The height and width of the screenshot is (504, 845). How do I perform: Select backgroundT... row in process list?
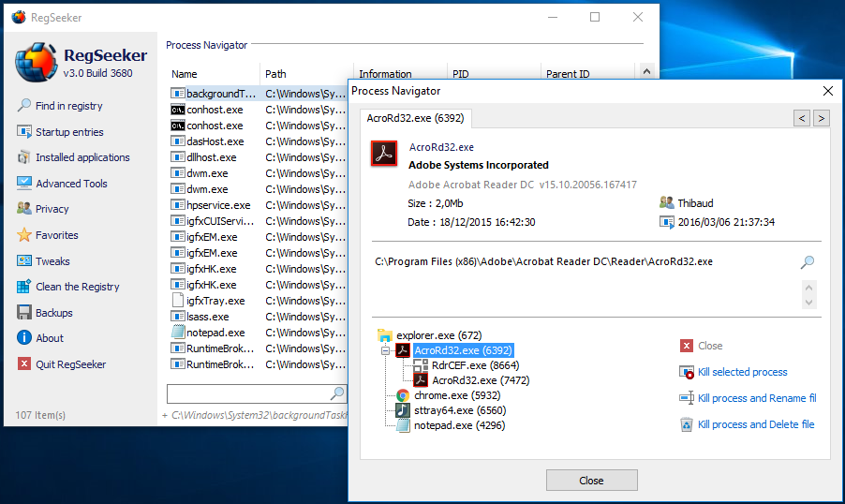tap(258, 94)
